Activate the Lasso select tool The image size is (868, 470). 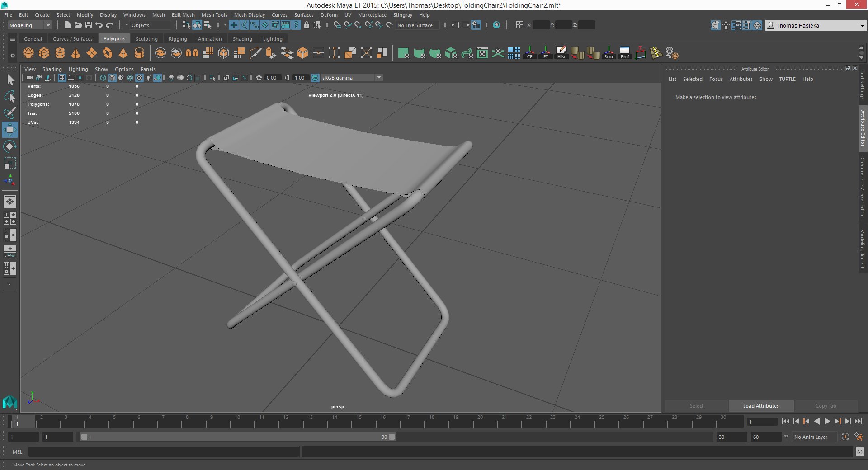coord(9,97)
